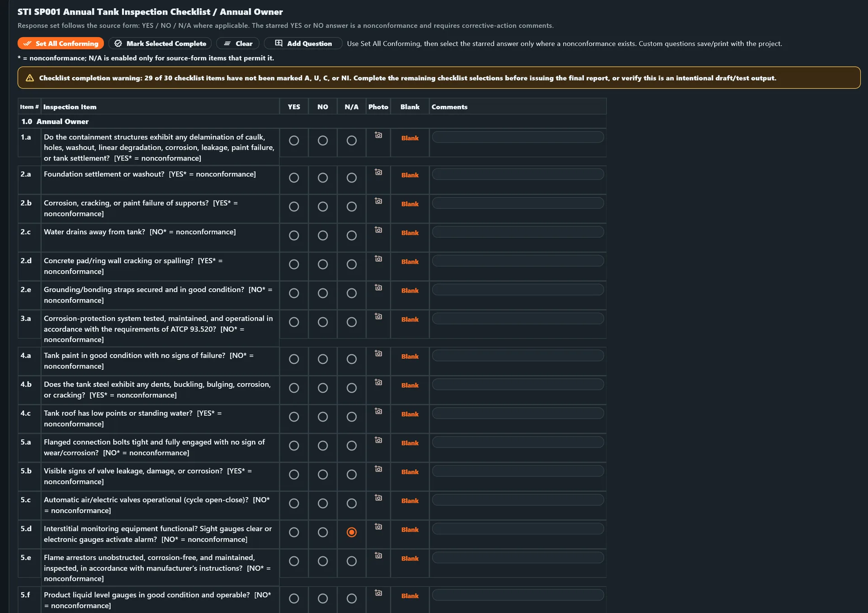Viewport: 868px width, 613px height.
Task: Click Blank for item 4.a tank paint
Action: pyautogui.click(x=410, y=356)
